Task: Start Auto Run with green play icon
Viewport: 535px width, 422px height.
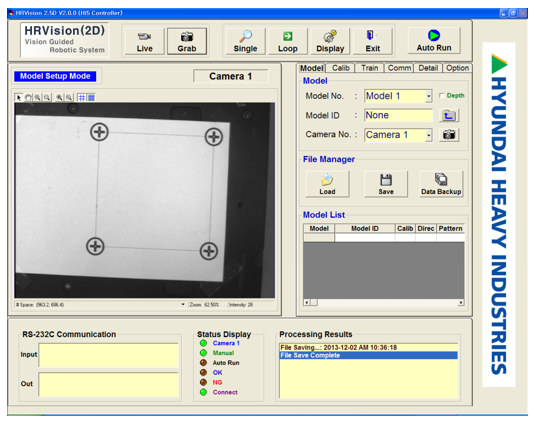Action: point(434,41)
